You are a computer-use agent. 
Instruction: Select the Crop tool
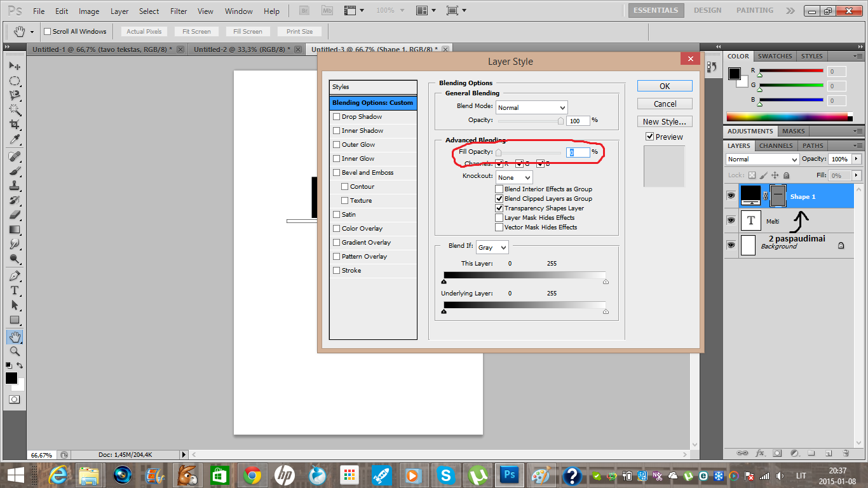pos(14,125)
